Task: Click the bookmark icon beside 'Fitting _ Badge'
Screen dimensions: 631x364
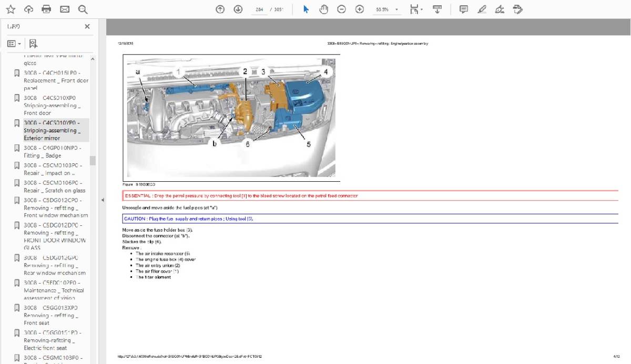Action: coord(17,148)
